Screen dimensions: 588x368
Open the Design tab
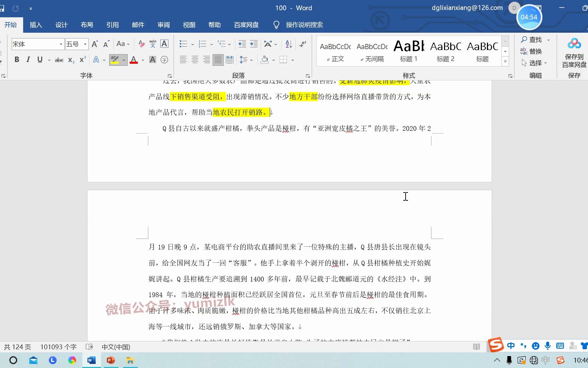(x=61, y=25)
